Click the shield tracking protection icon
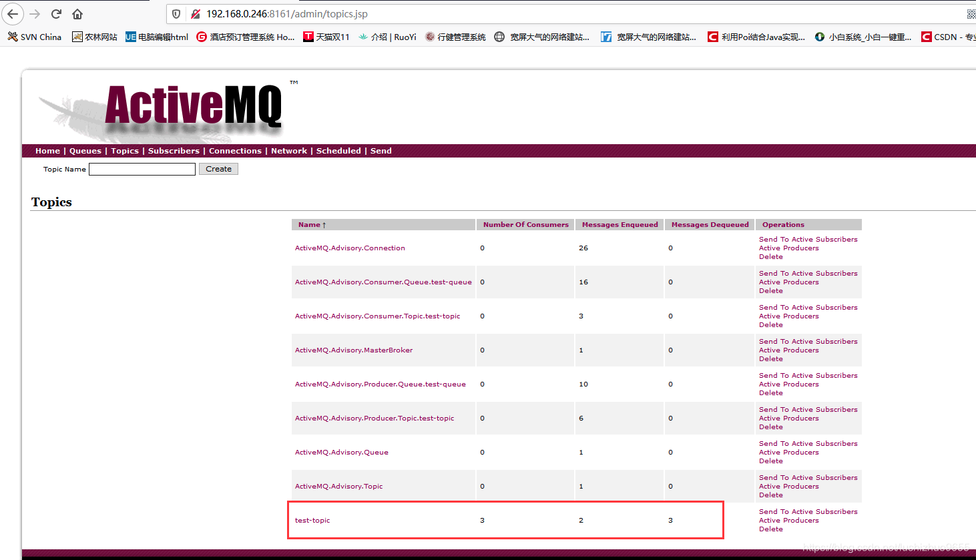 click(x=176, y=14)
